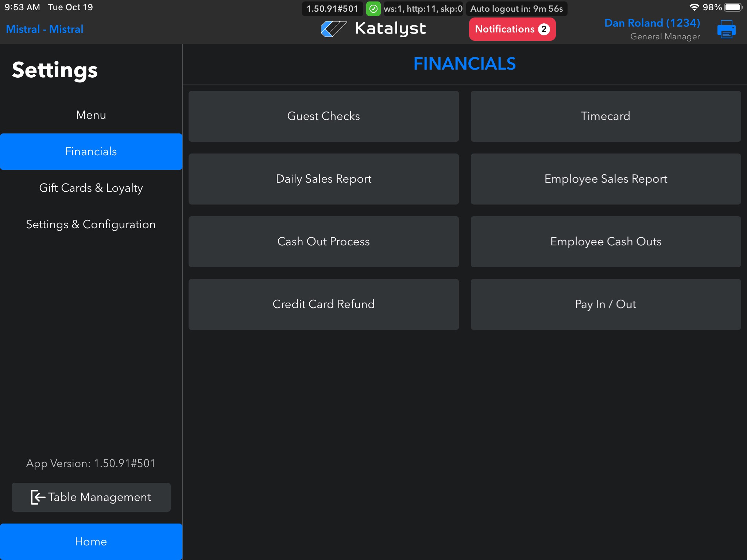This screenshot has width=747, height=560.
Task: Open Employee Sales Report
Action: click(605, 179)
